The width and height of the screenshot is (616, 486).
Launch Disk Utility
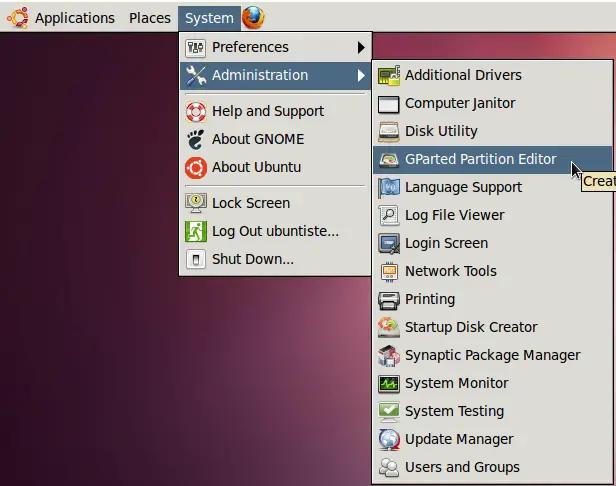493,132
